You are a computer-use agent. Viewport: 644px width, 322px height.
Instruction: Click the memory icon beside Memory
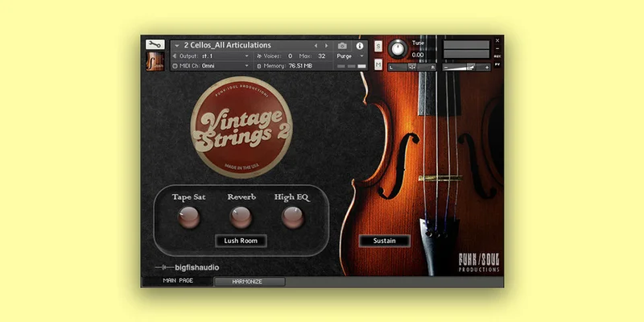[x=259, y=66]
